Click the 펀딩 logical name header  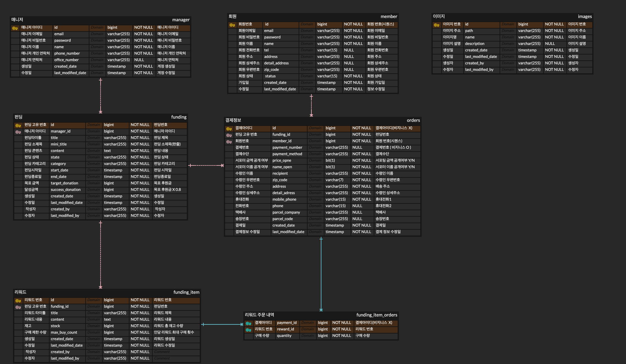coord(18,117)
